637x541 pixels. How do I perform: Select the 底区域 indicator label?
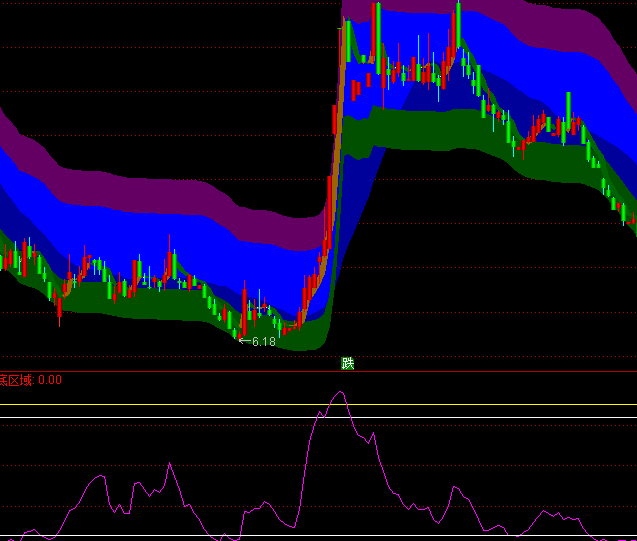17,380
